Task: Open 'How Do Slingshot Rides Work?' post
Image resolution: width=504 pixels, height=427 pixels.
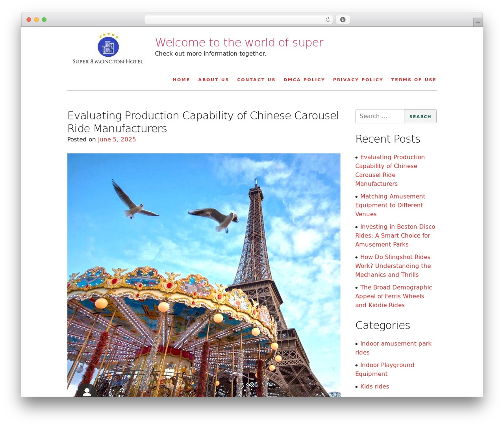Action: point(393,266)
